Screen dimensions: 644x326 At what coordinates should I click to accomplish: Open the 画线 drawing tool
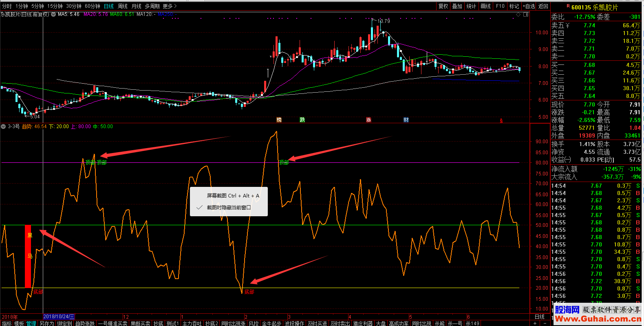(x=485, y=6)
